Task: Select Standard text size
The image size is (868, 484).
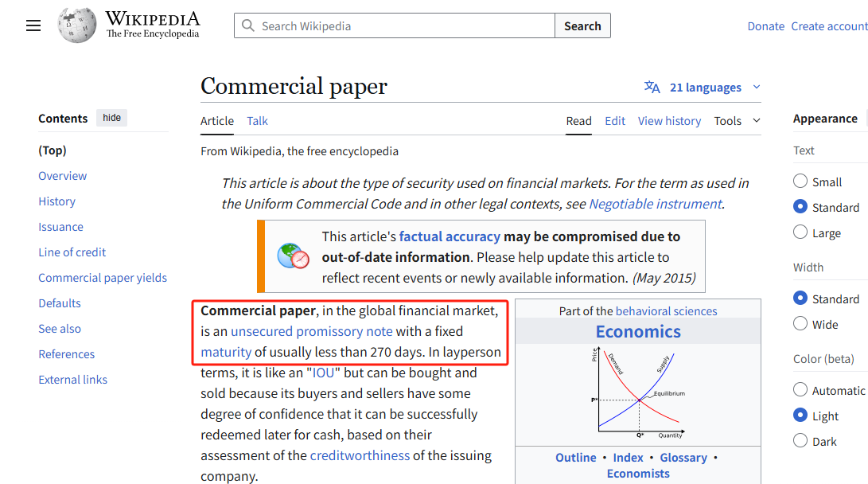Action: (x=800, y=206)
